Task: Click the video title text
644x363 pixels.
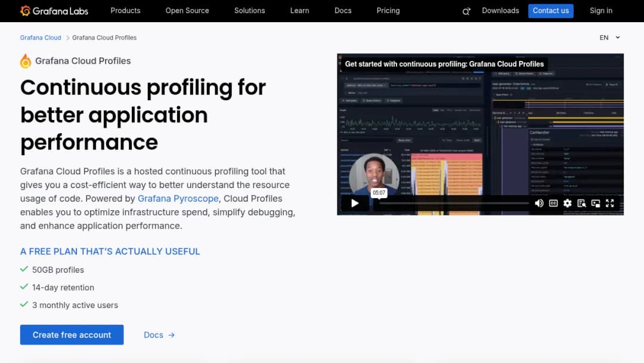Action: coord(444,64)
